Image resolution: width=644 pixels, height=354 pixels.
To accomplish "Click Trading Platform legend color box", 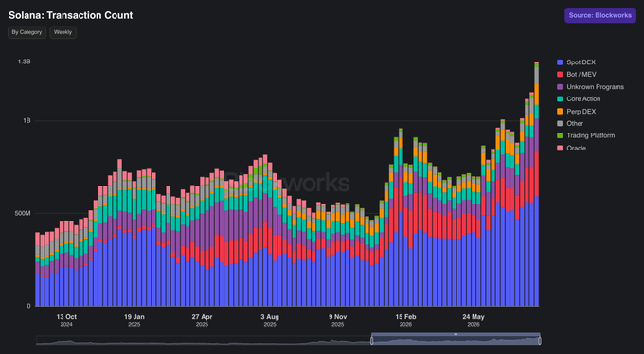I will click(560, 135).
